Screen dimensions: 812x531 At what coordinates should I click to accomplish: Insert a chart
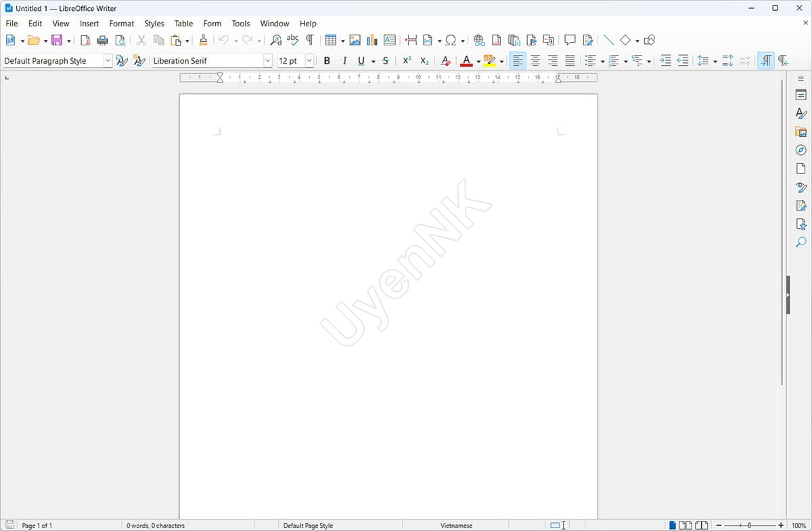click(x=371, y=41)
